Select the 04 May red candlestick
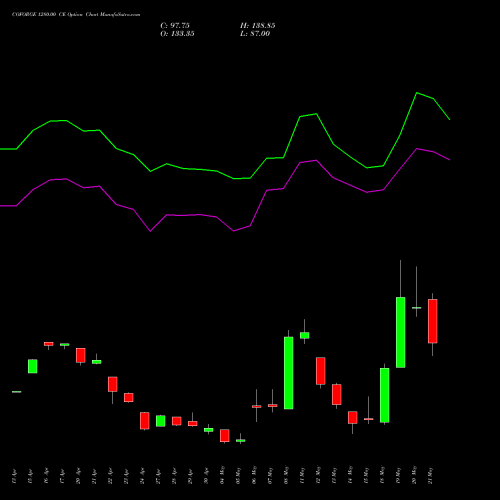 coord(225,436)
